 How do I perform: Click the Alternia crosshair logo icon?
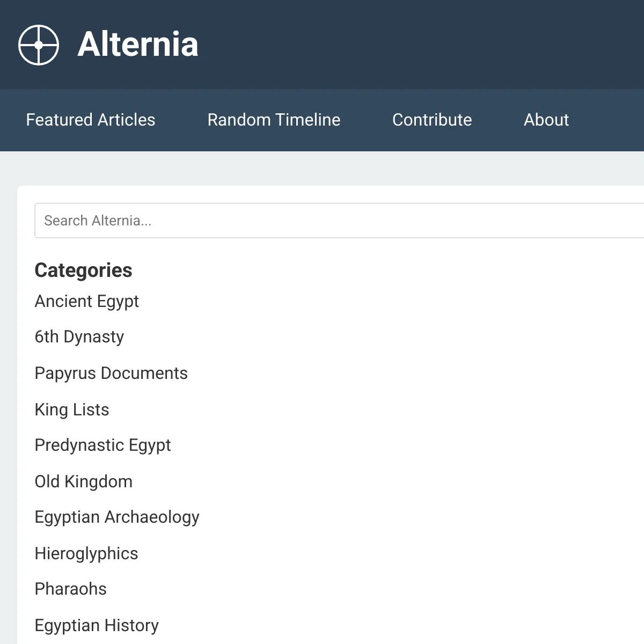point(39,45)
